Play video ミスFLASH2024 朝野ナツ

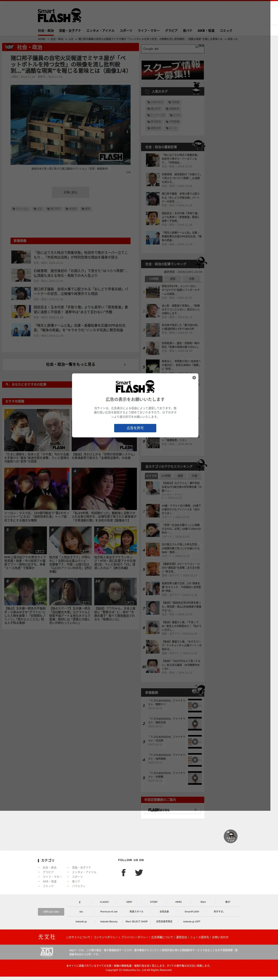(195, 705)
